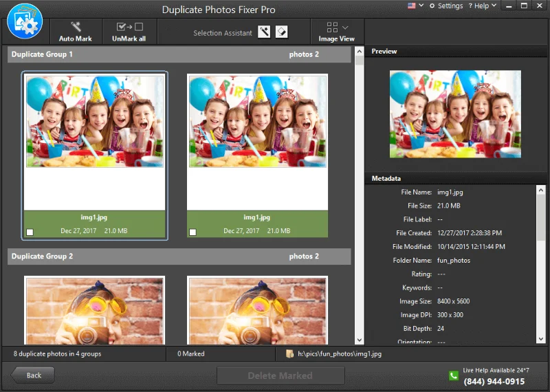Click the green live help phone icon
550x392 pixels.
pos(454,375)
